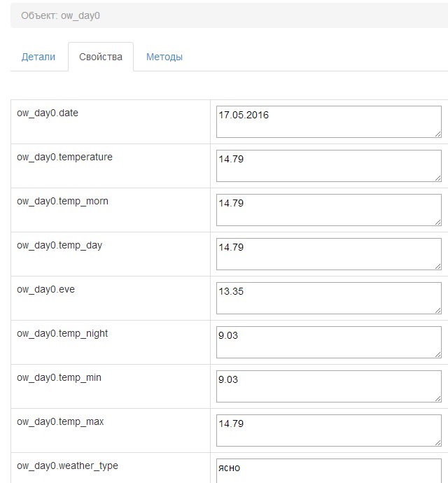Viewport: 448px width, 483px height.
Task: Click the ow_day0.eve value field
Action: [x=329, y=298]
